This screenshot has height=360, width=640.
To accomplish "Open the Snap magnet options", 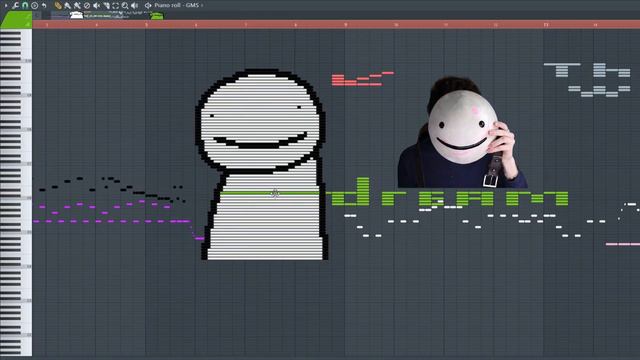I will 25,5.
